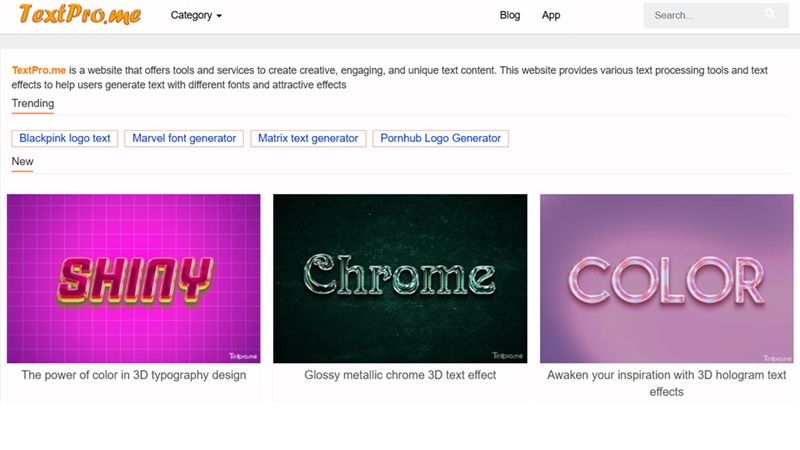Image resolution: width=800 pixels, height=450 pixels.
Task: Open the COLOR hologram text thumbnail
Action: 666,278
